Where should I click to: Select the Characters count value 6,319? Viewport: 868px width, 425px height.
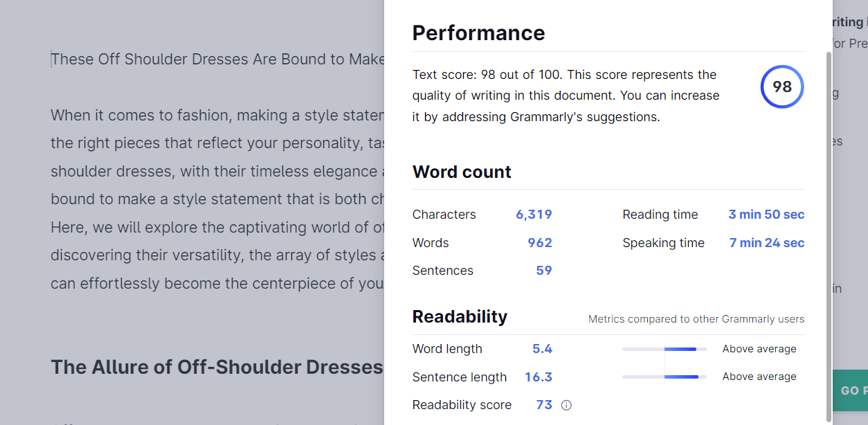(534, 215)
